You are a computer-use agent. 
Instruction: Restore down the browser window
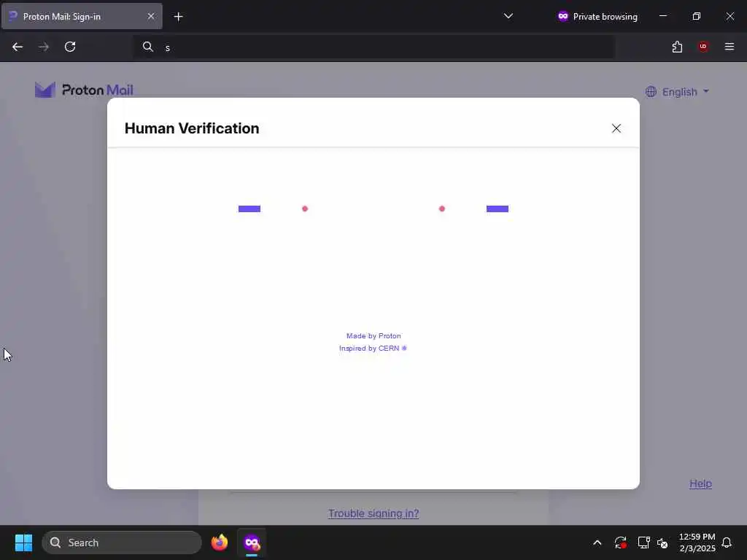[x=697, y=16]
